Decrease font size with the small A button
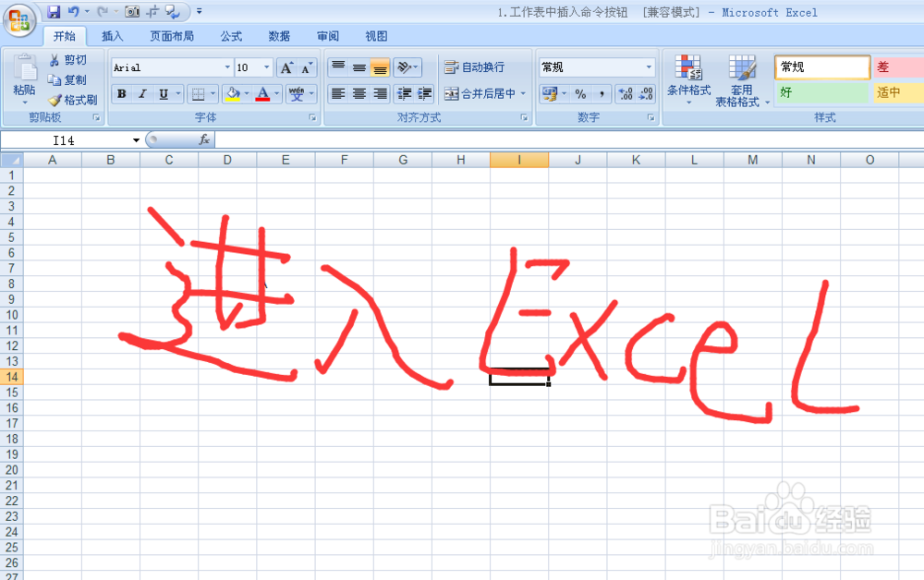924x580 pixels. (307, 67)
